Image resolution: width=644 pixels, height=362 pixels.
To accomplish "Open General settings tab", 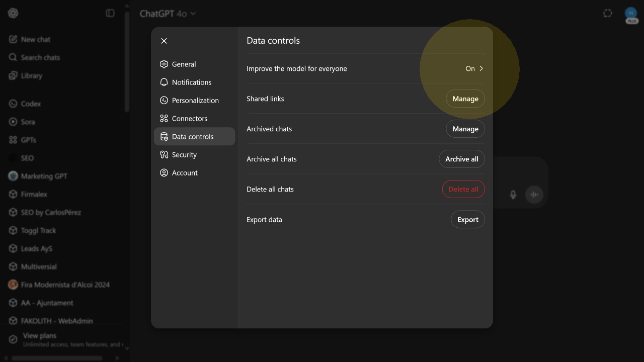I will [x=184, y=64].
